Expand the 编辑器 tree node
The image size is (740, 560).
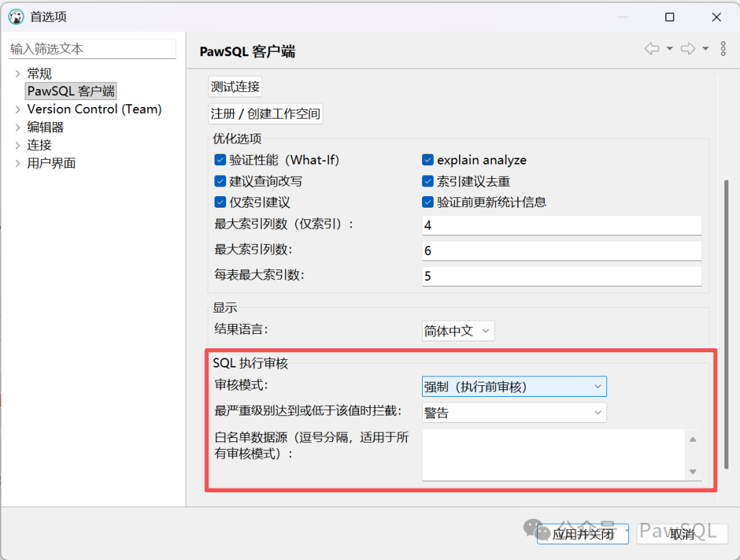tap(17, 127)
